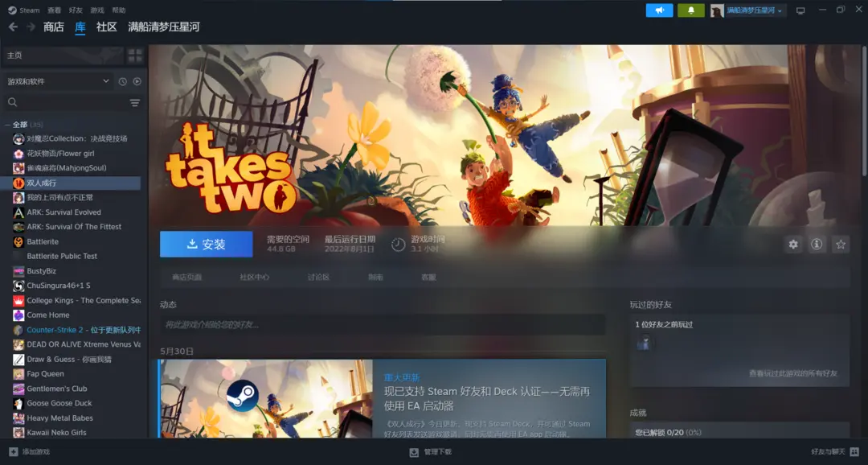The height and width of the screenshot is (465, 868).
Task: Select 花妖物语/Flower girl in library
Action: click(61, 154)
